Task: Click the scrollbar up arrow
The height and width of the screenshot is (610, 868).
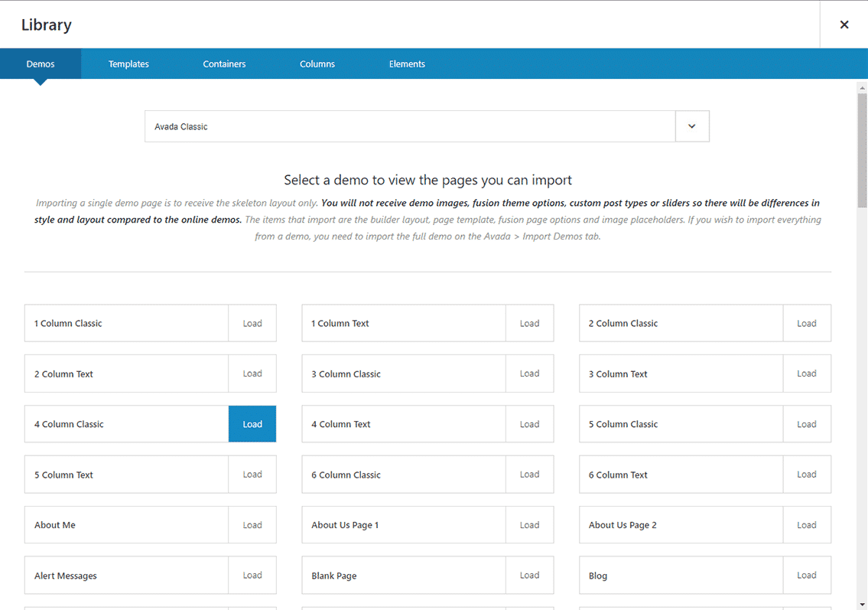Action: 862,87
